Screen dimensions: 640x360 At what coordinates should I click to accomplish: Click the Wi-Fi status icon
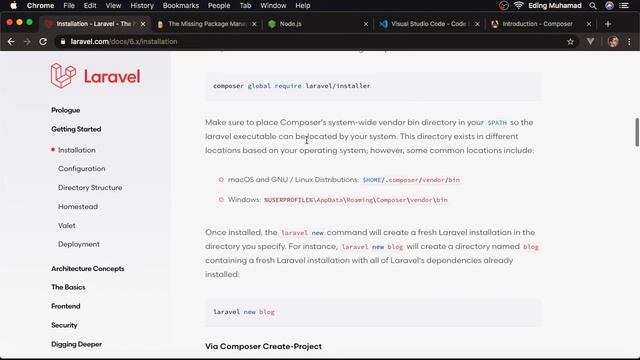click(x=518, y=6)
